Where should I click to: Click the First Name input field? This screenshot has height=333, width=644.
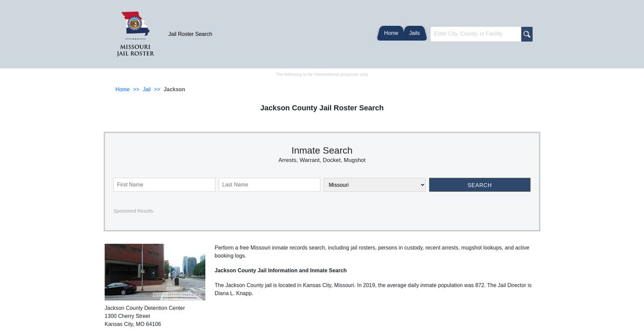(164, 185)
